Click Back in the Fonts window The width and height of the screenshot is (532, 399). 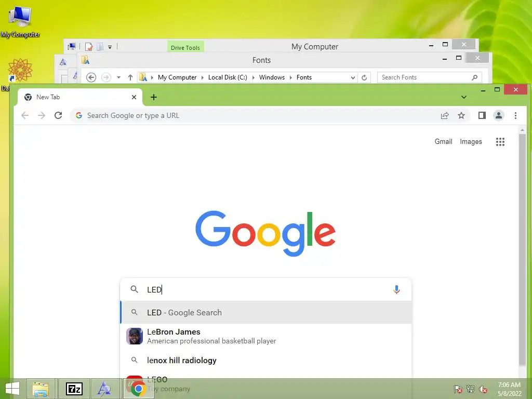coord(91,77)
